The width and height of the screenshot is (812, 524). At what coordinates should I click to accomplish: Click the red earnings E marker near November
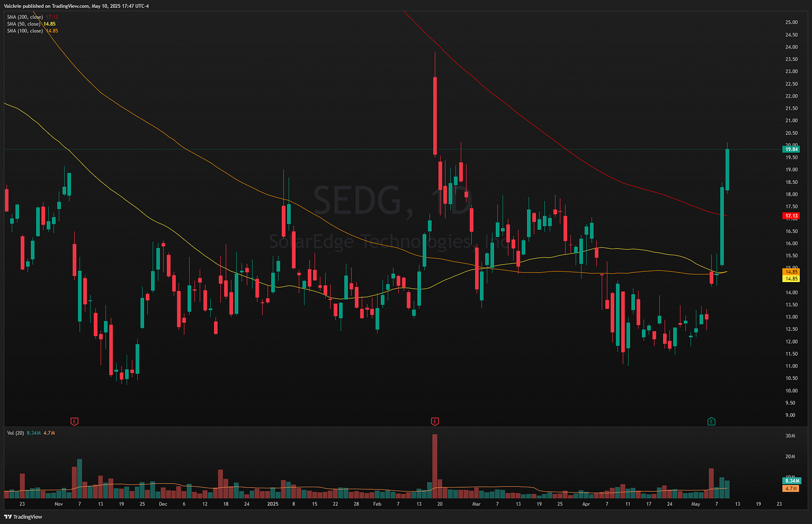tap(74, 421)
